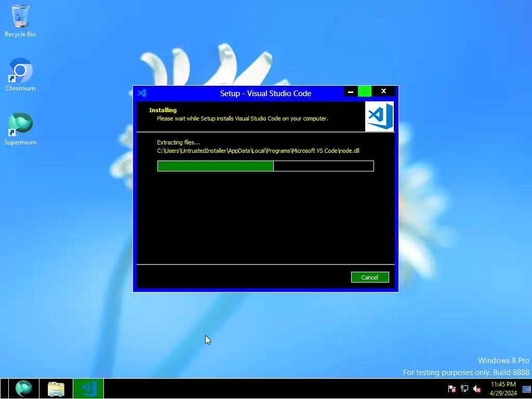The image size is (532, 399).
Task: Click the installation progress bar
Action: tap(265, 166)
